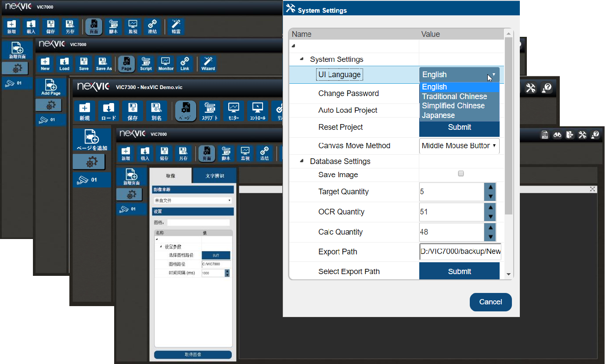
Task: Open the 来自文件 image source dropdown
Action: click(192, 200)
